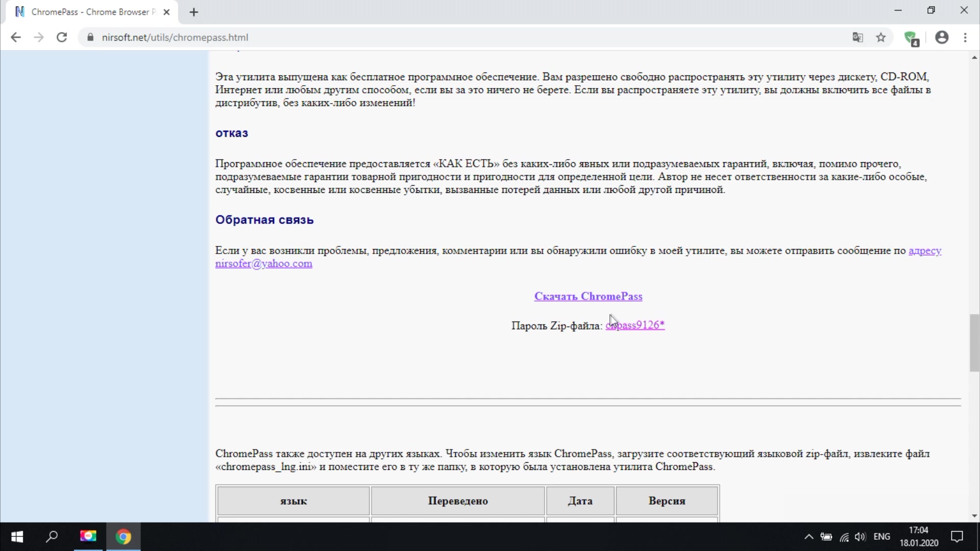The height and width of the screenshot is (551, 980).
Task: Click the Версия table header
Action: pyautogui.click(x=667, y=501)
